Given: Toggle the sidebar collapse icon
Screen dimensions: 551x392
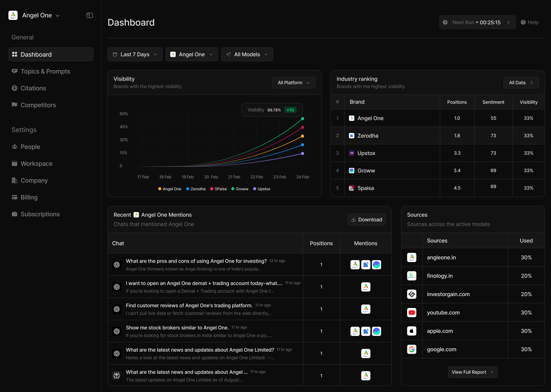Looking at the screenshot, I should point(90,16).
